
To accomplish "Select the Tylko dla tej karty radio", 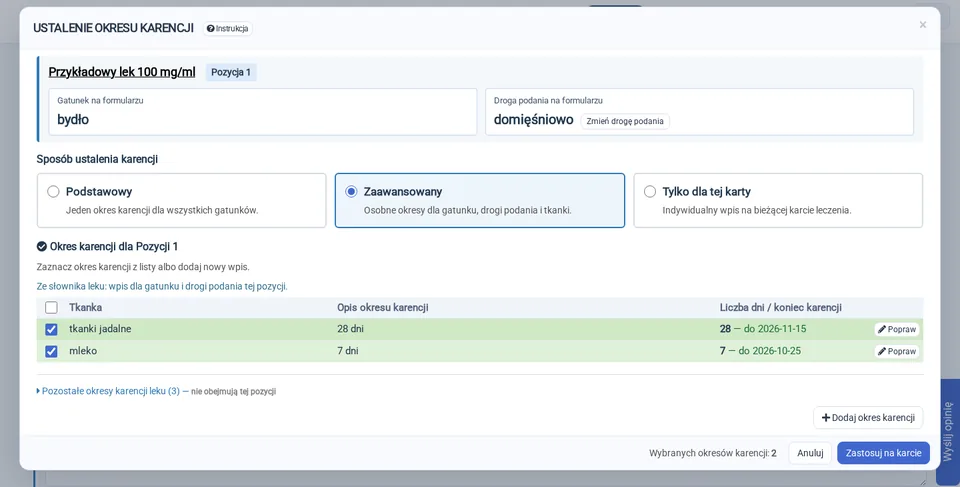I will pyautogui.click(x=650, y=192).
